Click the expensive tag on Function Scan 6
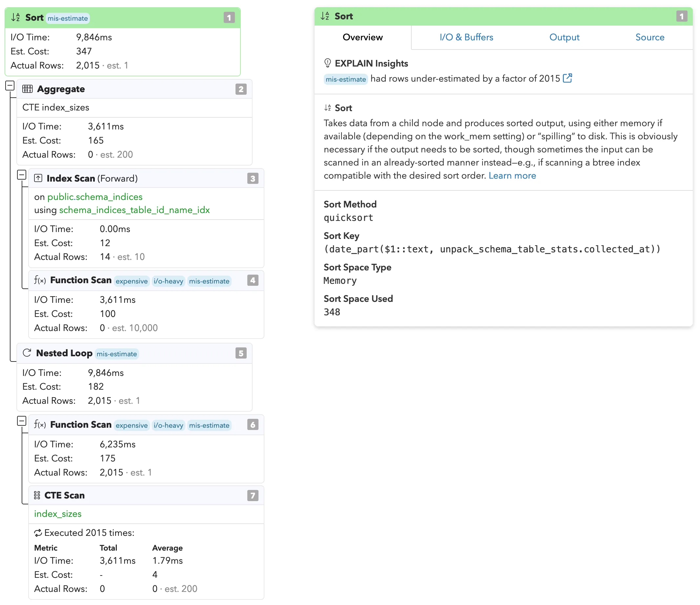 coord(132,425)
